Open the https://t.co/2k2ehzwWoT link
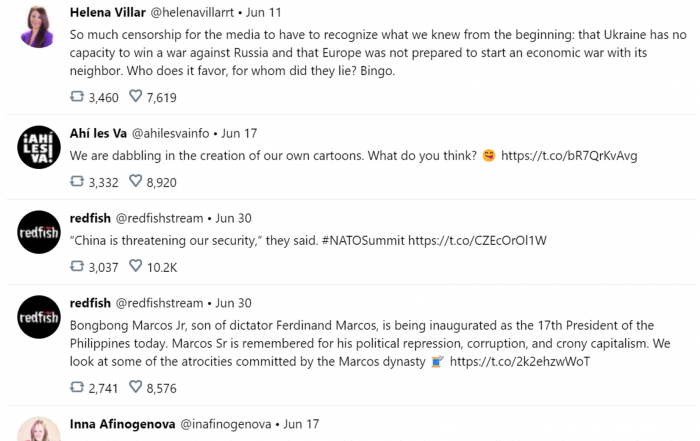The image size is (700, 441). [x=520, y=362]
